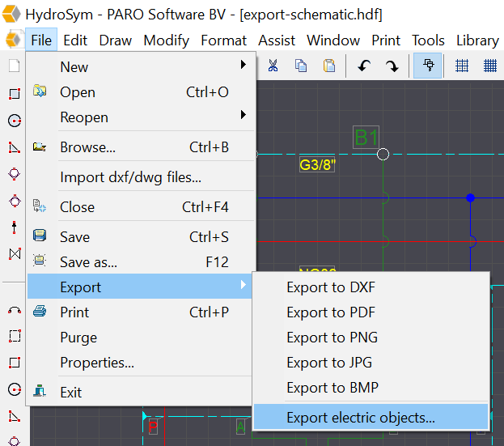Click the white circle connection node near B1

click(383, 155)
